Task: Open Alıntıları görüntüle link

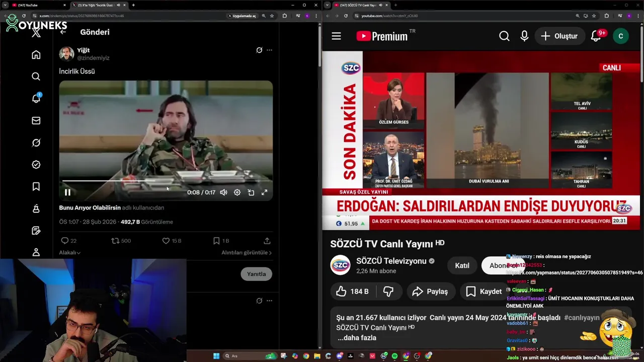Action: 247,252
